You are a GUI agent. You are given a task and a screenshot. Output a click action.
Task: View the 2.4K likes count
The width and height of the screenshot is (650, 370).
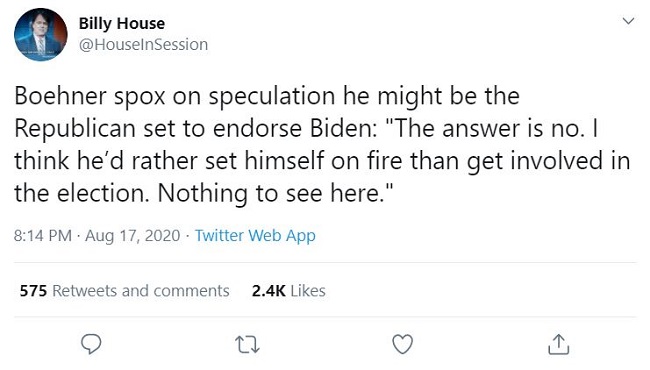point(268,291)
